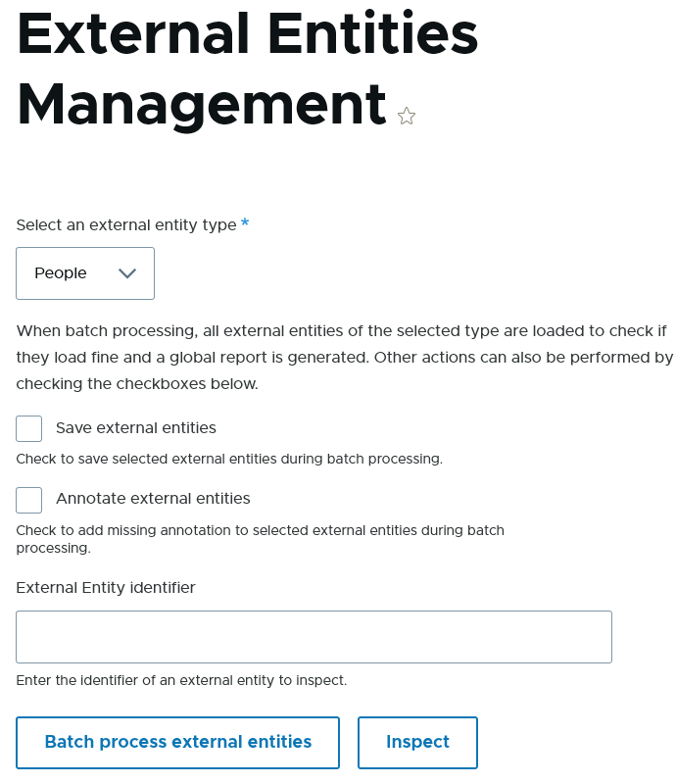Check the Annotate external entities checkbox
This screenshot has width=676, height=784.
tap(29, 500)
